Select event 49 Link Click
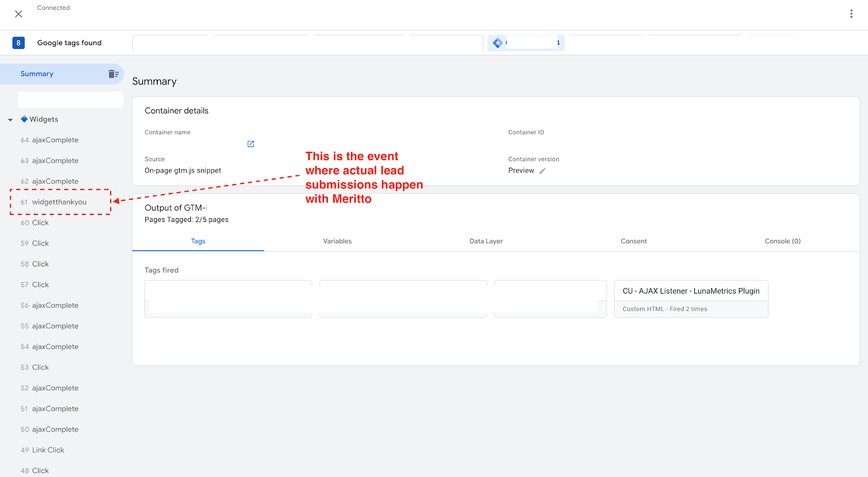868x477 pixels. point(48,450)
